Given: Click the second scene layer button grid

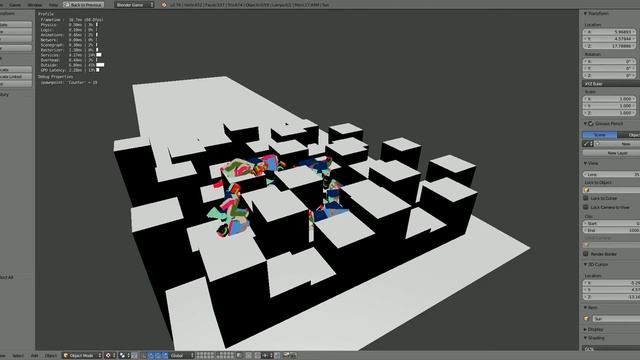Looking at the screenshot, I should [x=225, y=356].
